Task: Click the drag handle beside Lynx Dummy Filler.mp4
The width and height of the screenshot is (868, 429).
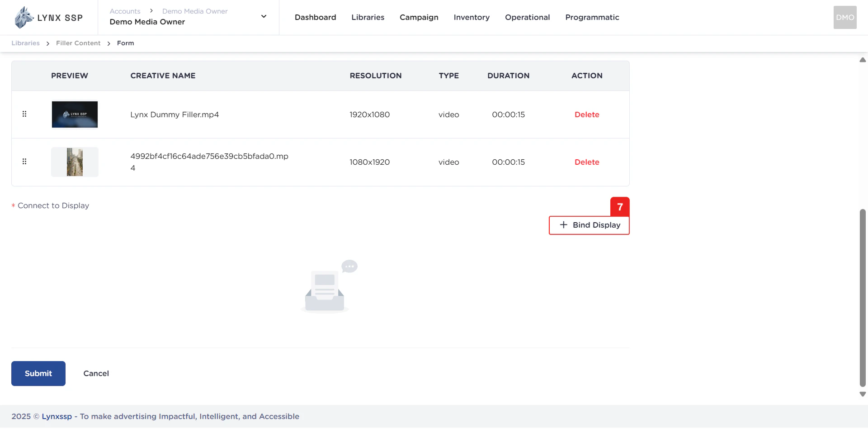Action: (x=25, y=114)
